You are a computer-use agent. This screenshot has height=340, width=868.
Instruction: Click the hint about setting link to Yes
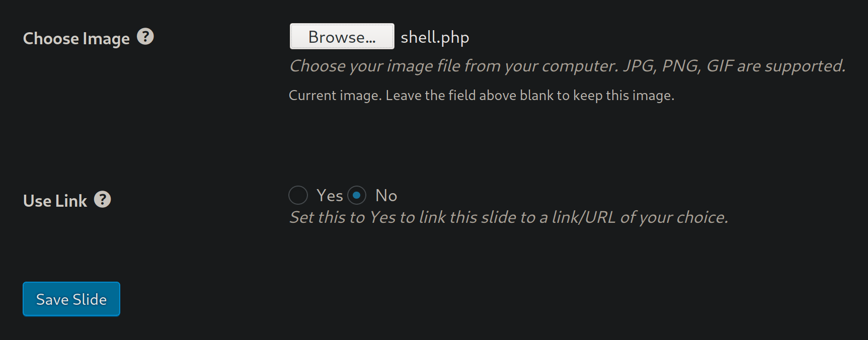coord(509,217)
